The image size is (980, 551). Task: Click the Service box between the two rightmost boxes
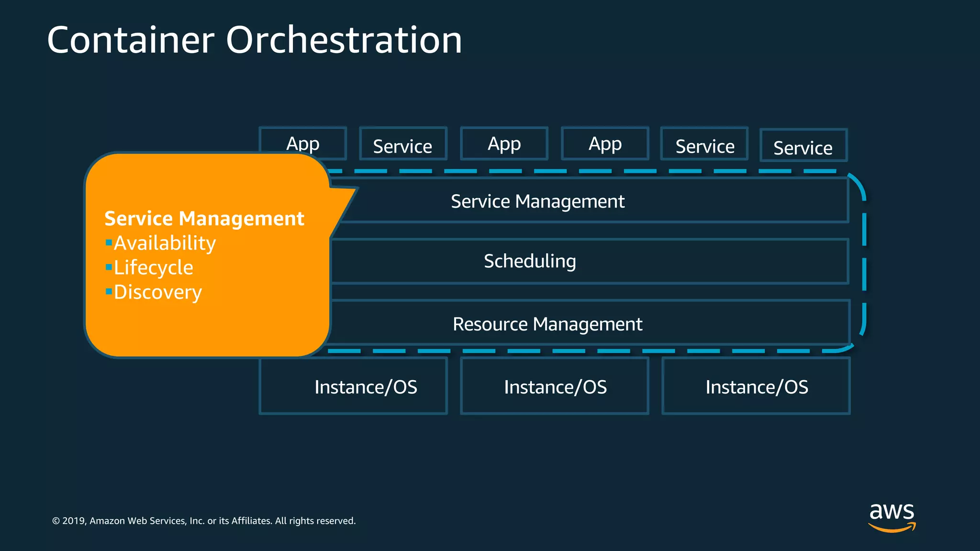coord(704,145)
